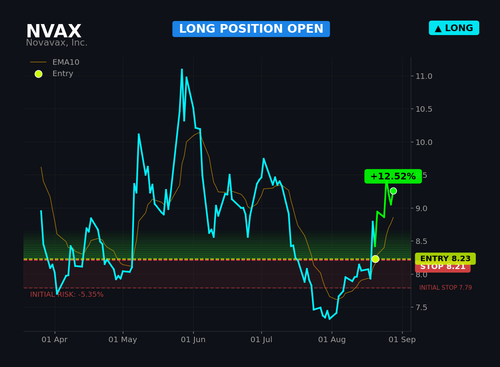This screenshot has height=367, width=500.
Task: Click the STOP 8.21 price tag
Action: tap(443, 268)
